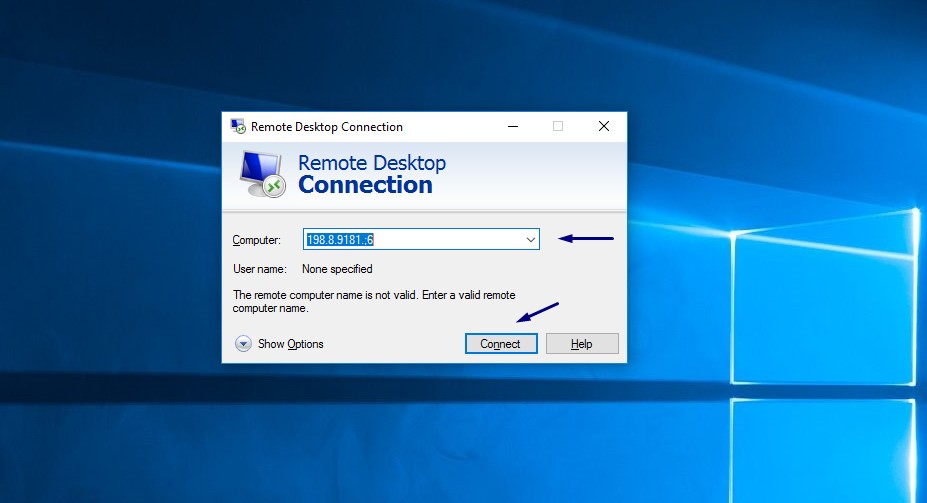Viewport: 927px width, 503px height.
Task: Click the bold Connection heading
Action: coord(365,185)
